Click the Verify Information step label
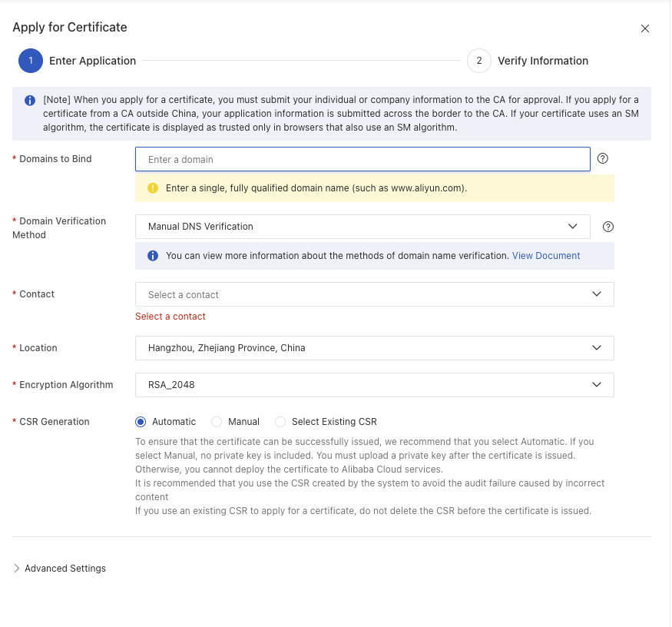Screen dimensions: 672x627 543,61
